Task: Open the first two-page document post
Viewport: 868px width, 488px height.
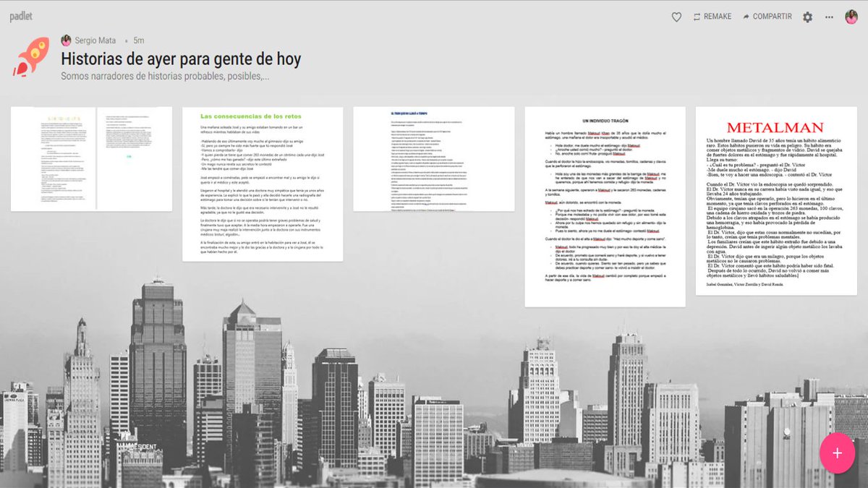Action: (x=91, y=159)
